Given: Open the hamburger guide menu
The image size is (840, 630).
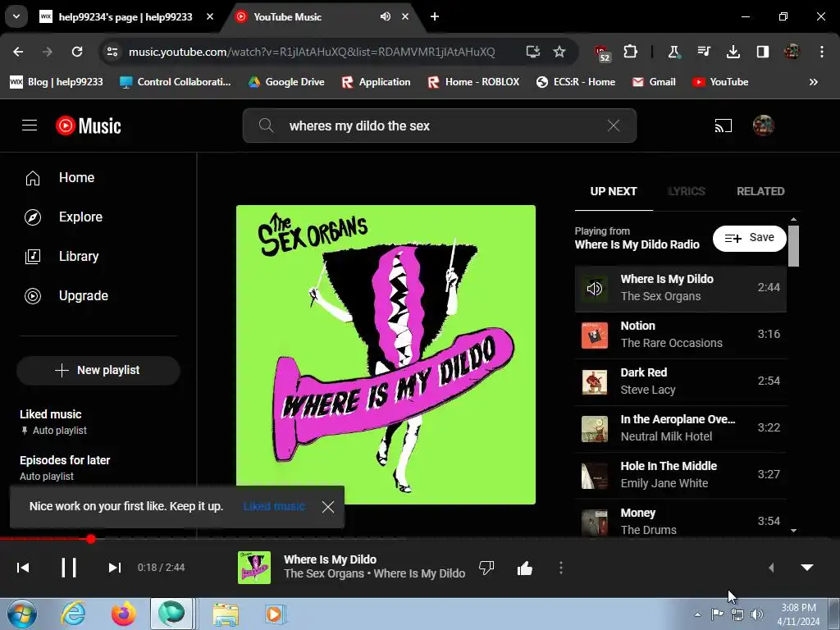Looking at the screenshot, I should click(x=30, y=126).
